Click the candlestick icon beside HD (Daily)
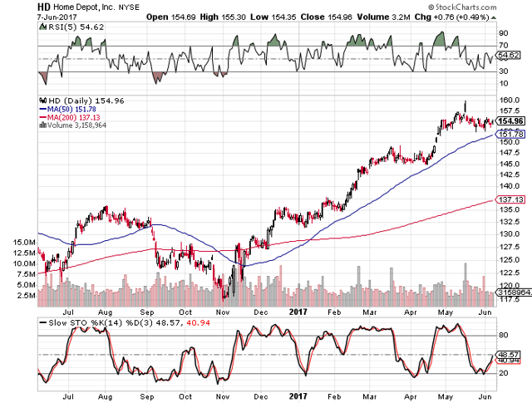The image size is (532, 403). (x=43, y=101)
